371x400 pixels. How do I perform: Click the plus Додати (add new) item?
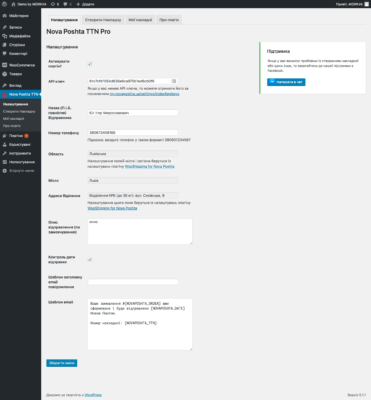point(85,4)
